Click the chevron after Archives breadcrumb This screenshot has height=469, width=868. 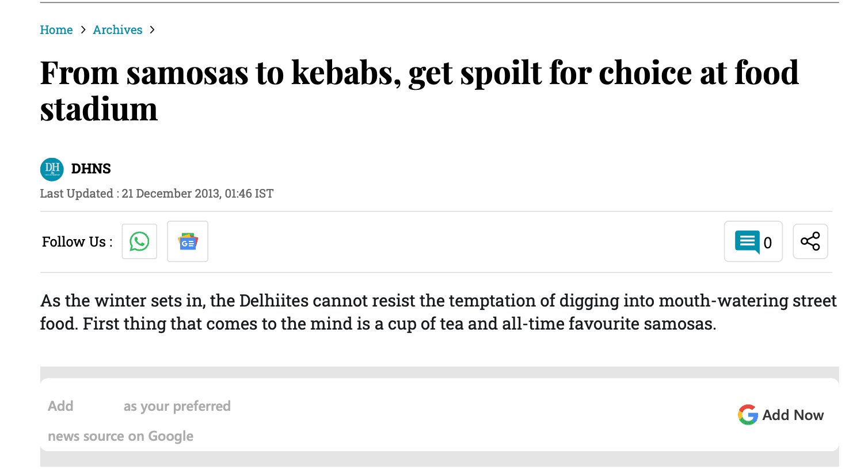(x=152, y=30)
